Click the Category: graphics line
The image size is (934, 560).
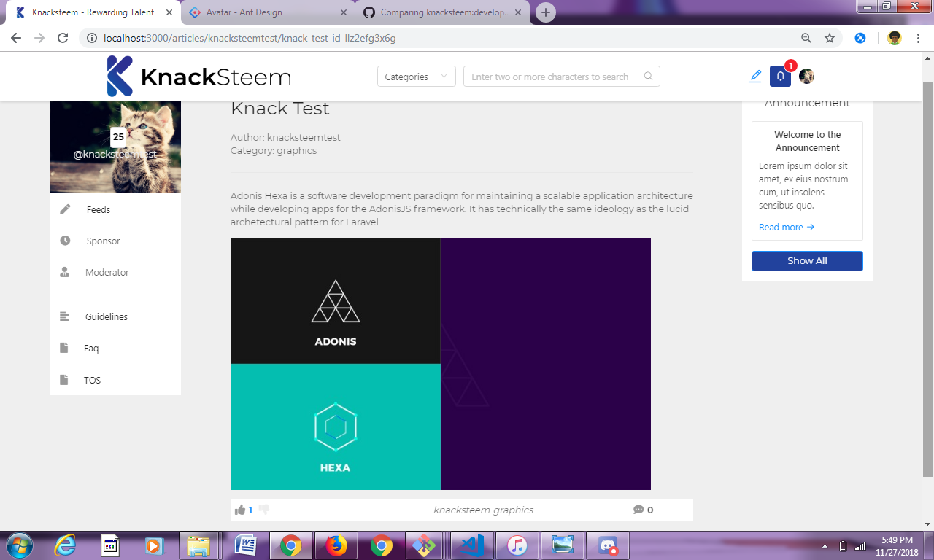(274, 150)
